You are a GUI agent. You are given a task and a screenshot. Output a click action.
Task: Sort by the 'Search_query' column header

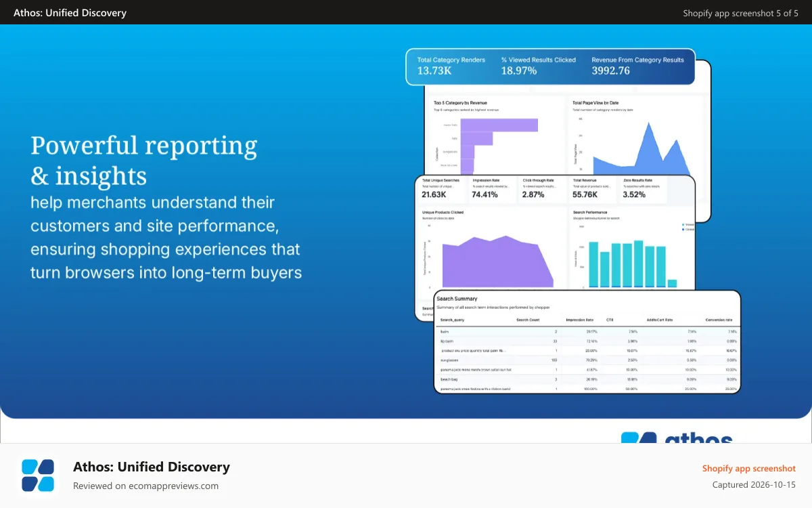[452, 320]
